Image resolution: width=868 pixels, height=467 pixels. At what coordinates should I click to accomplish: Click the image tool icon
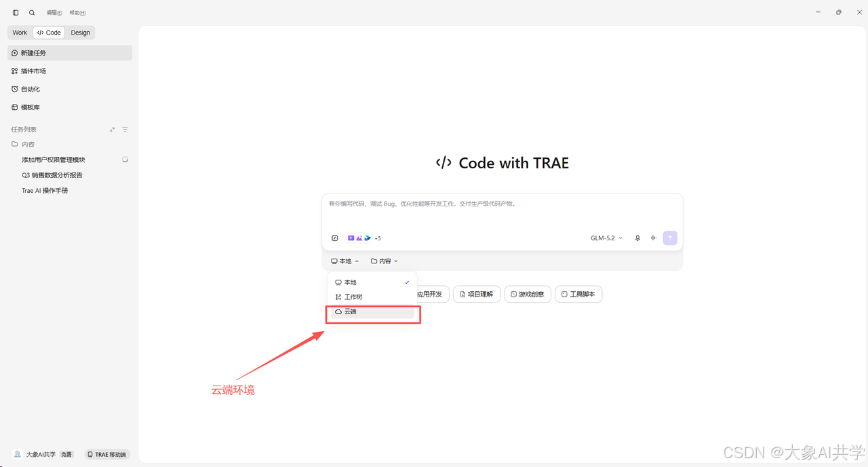359,238
